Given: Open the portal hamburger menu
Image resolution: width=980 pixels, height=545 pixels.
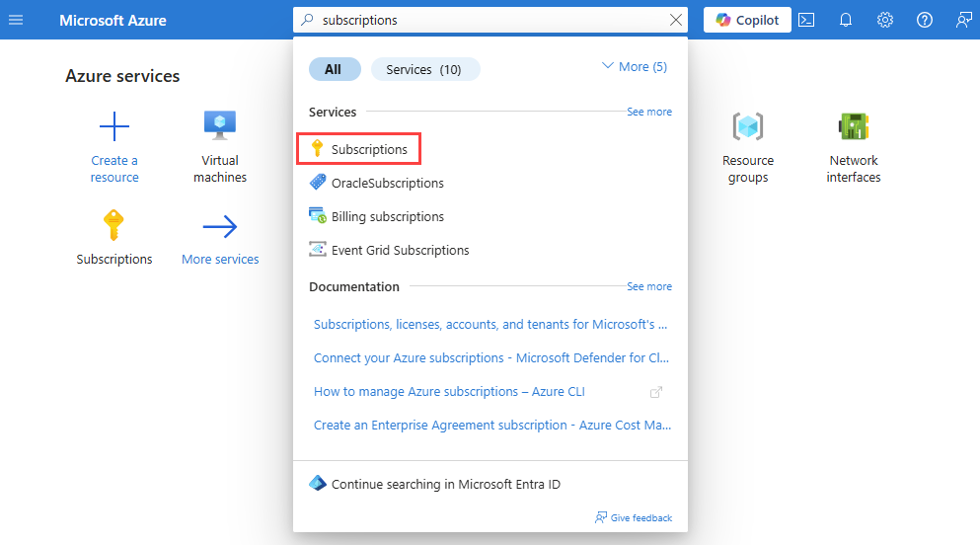Looking at the screenshot, I should [16, 20].
